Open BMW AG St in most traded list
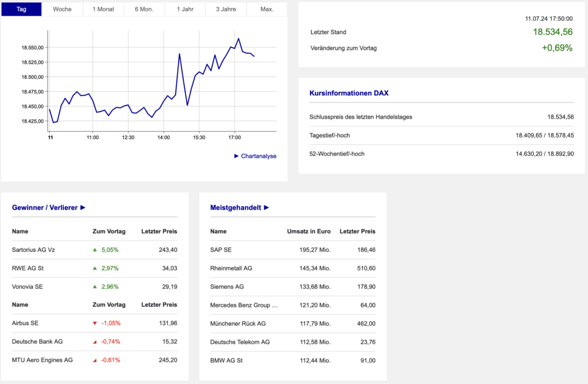The width and height of the screenshot is (588, 384). click(227, 361)
